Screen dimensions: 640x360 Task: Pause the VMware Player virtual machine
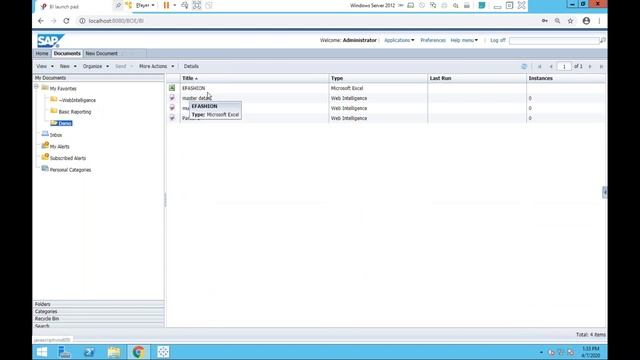(x=166, y=5)
